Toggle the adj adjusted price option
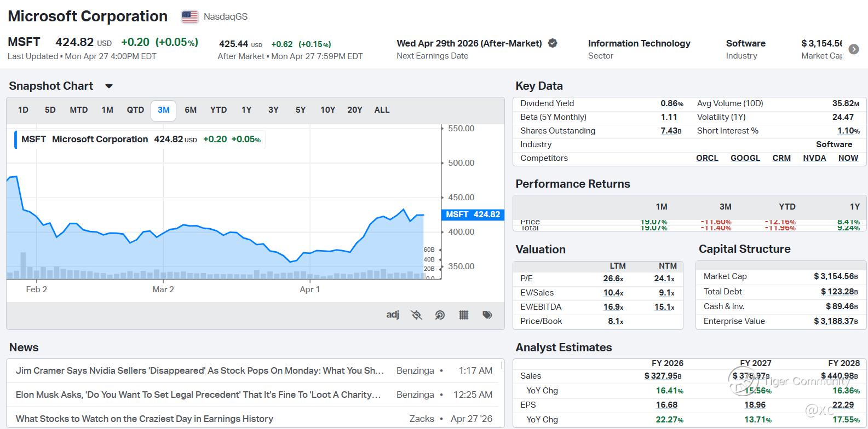Viewport: 868px width, 429px height. 393,315
